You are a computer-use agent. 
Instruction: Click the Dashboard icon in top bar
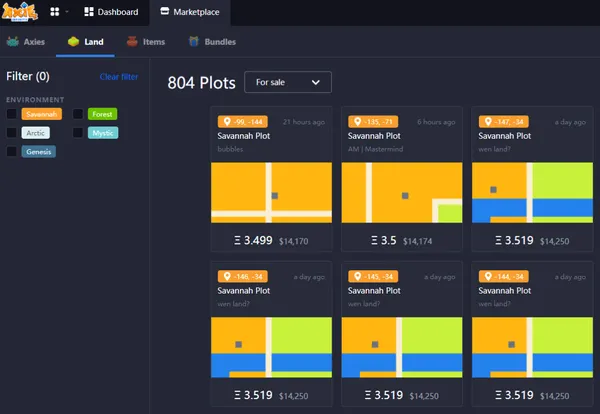point(89,12)
